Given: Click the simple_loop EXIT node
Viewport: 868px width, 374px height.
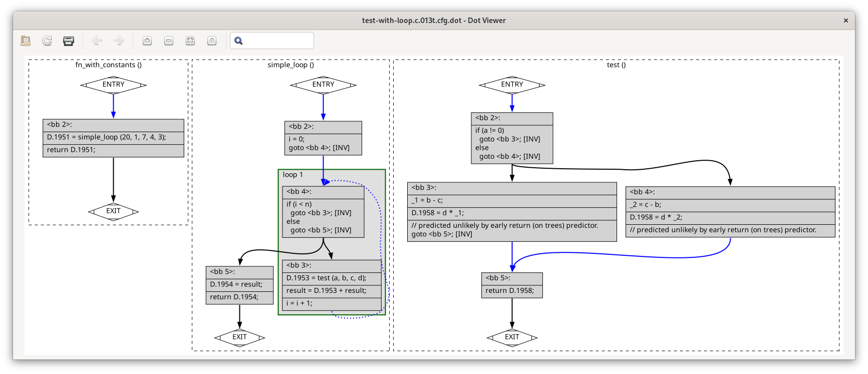Looking at the screenshot, I should [x=239, y=337].
